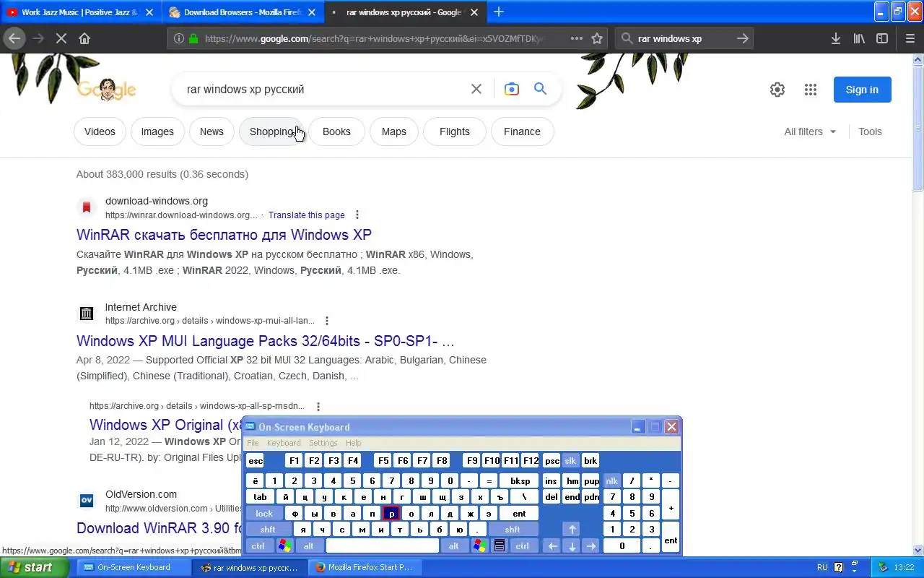
Task: Click the Google Sign in button
Action: (862, 90)
